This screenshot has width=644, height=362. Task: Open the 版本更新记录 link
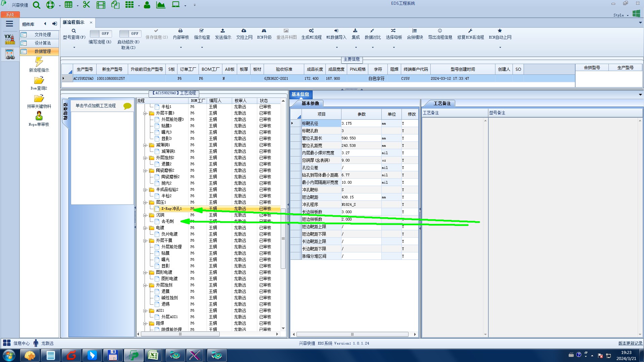(630, 343)
